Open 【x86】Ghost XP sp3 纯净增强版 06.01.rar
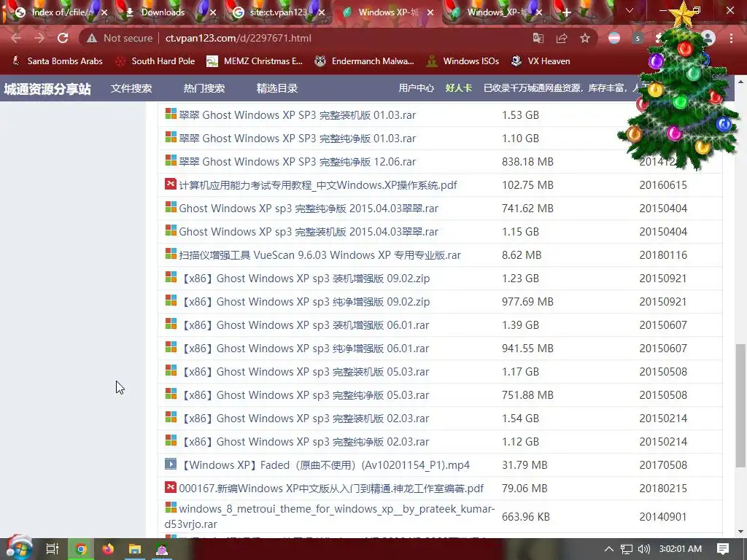This screenshot has width=747, height=560. 304,348
